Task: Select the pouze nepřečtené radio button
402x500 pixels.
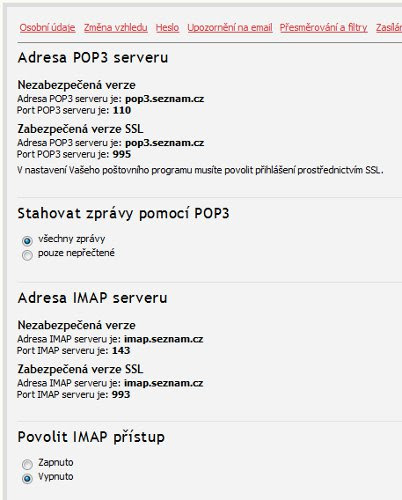Action: (27, 255)
